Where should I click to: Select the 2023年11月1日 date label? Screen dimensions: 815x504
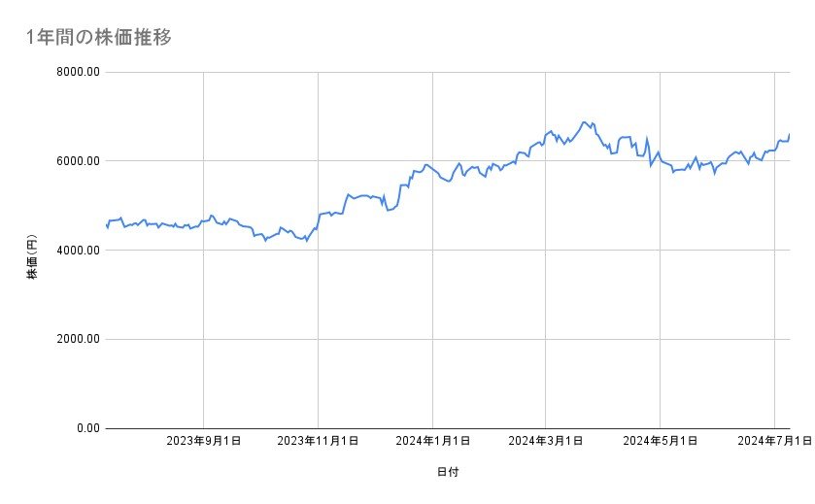coord(319,442)
